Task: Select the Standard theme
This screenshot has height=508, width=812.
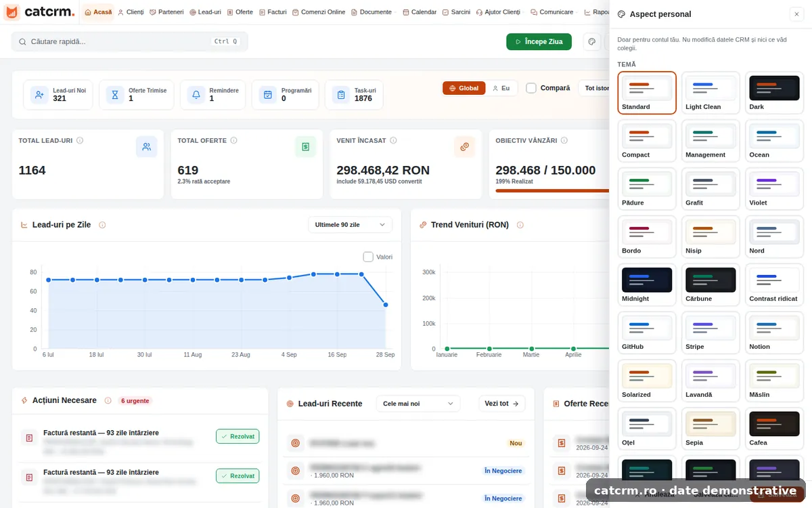Action: tap(647, 93)
